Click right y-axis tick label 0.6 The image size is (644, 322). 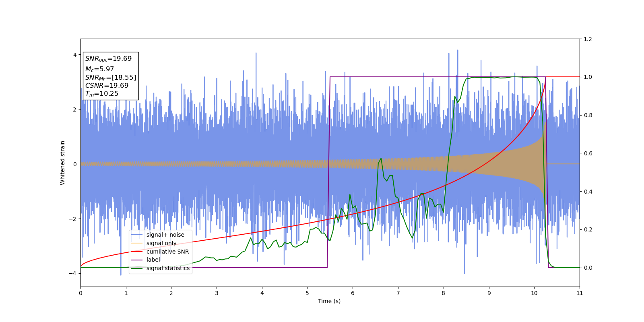(x=588, y=153)
